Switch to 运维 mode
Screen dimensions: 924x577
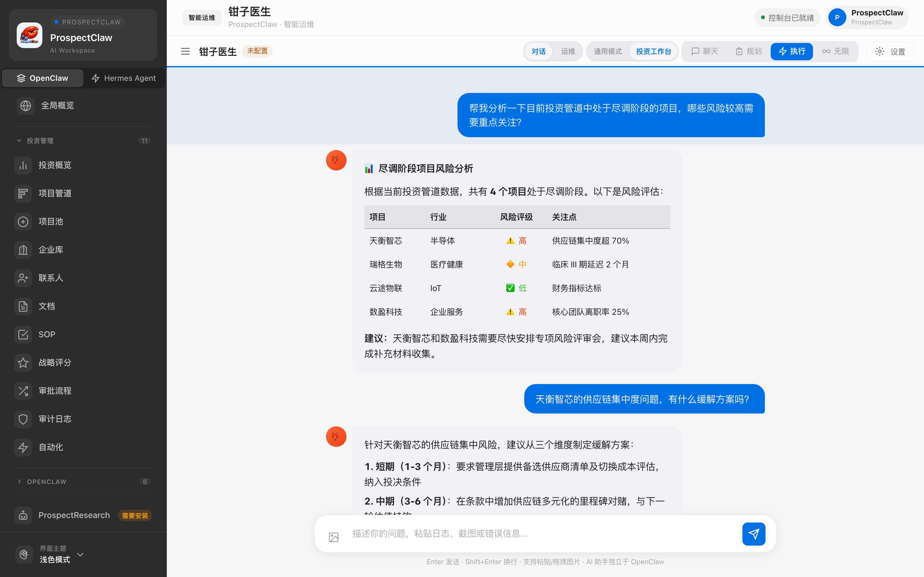click(568, 51)
